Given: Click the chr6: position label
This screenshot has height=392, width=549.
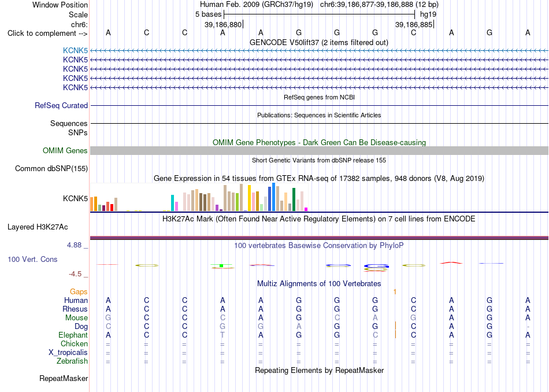Looking at the screenshot, I should 79,24.
